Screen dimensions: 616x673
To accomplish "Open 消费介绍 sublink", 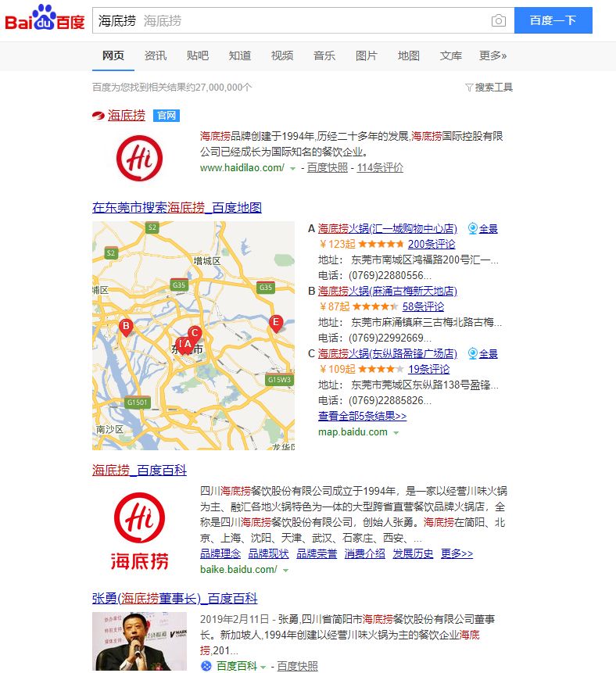I will tap(364, 553).
